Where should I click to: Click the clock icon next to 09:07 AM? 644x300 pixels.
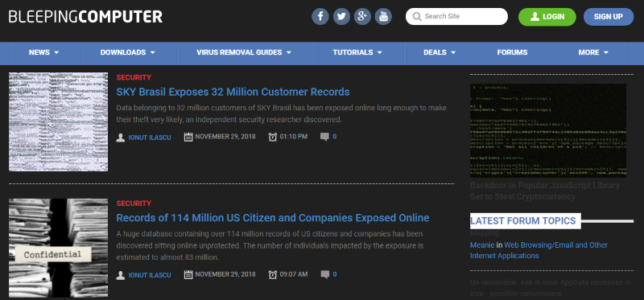coord(272,275)
